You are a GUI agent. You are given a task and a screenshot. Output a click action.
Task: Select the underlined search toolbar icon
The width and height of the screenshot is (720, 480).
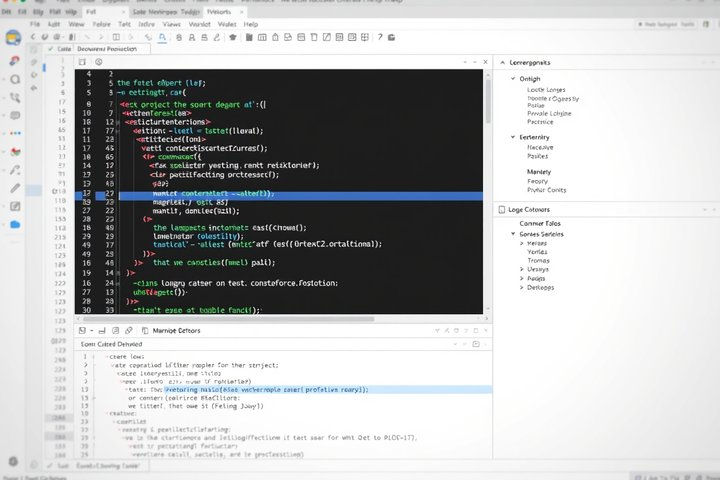tap(162, 38)
